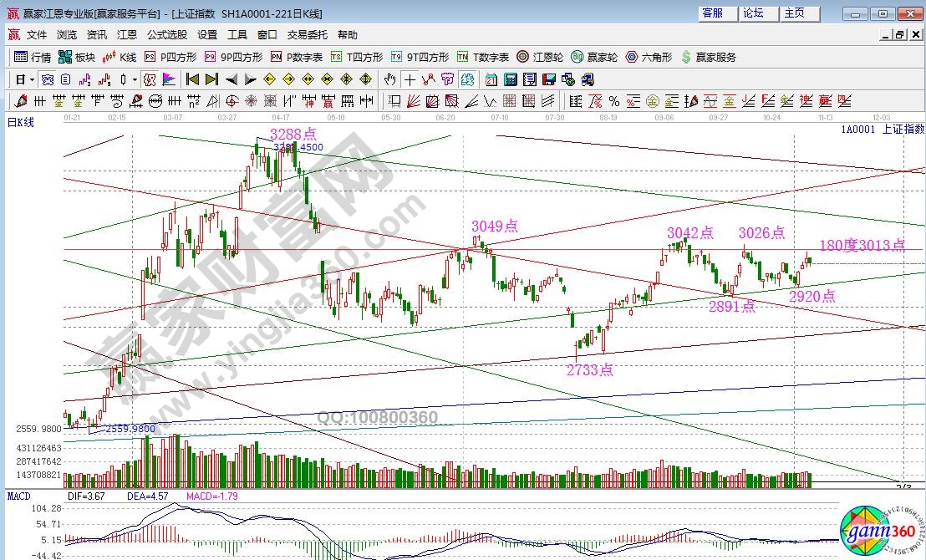
Task: Open the 江恩 menu
Action: pos(127,35)
